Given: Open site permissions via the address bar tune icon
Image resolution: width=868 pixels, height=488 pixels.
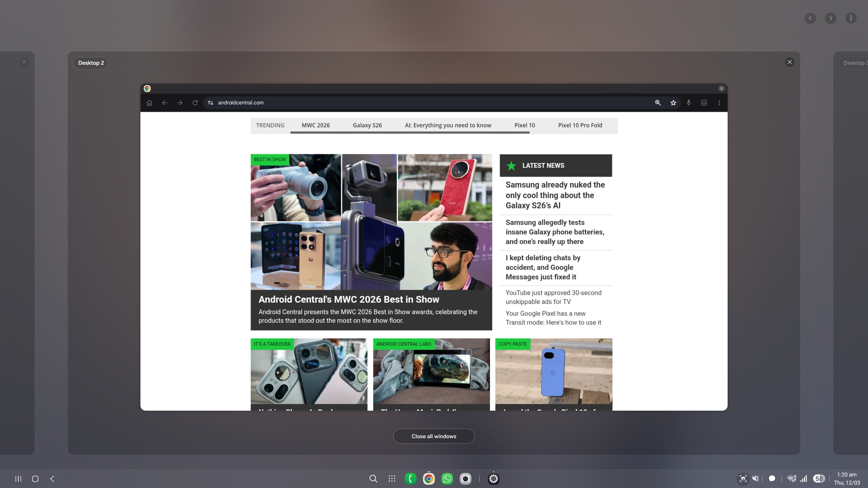Looking at the screenshot, I should tap(210, 103).
